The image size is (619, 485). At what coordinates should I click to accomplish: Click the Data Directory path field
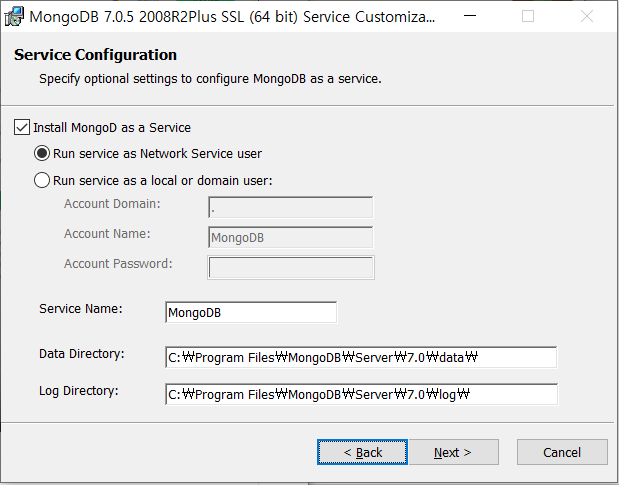click(x=361, y=357)
